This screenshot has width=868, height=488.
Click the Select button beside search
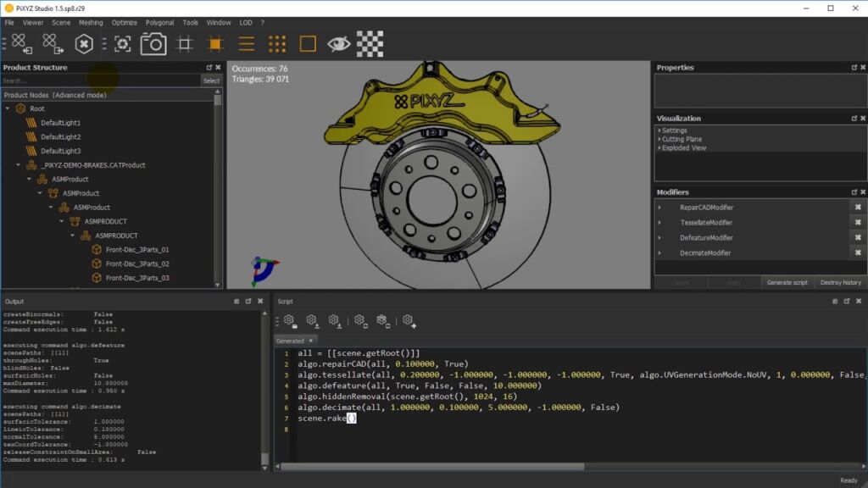pyautogui.click(x=211, y=80)
